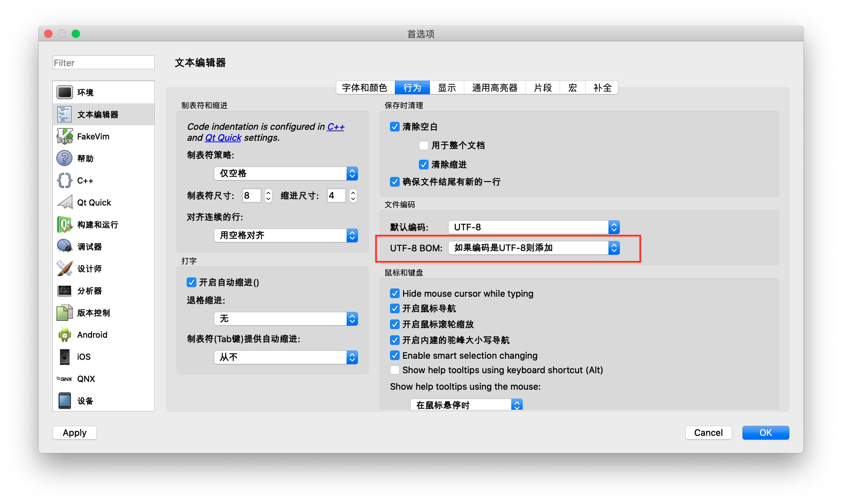Screen dimensions: 842x504
Task: Uncheck the 清除空白 option
Action: point(395,127)
